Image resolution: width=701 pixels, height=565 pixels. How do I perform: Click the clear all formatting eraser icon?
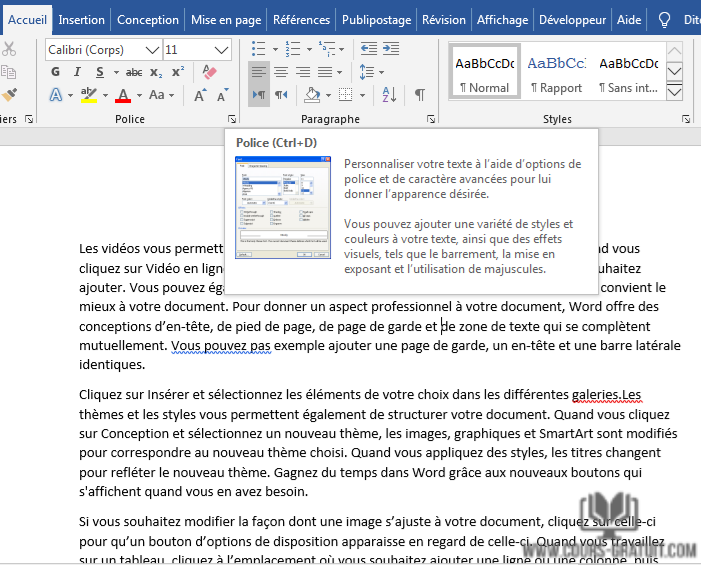click(x=209, y=72)
